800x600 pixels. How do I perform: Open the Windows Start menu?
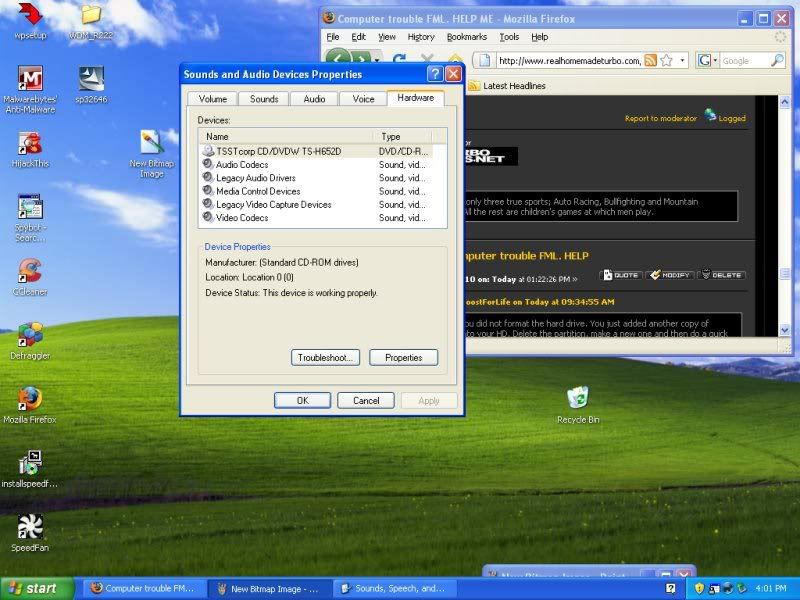37,588
